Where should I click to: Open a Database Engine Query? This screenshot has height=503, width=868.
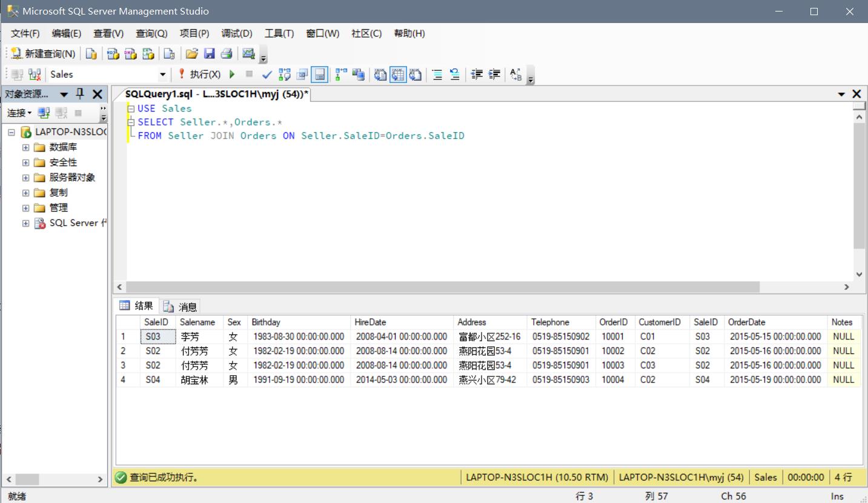pyautogui.click(x=91, y=54)
